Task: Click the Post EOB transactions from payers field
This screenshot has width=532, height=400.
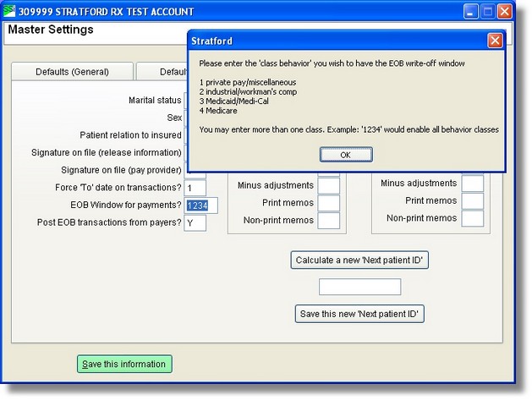Action: (x=195, y=223)
